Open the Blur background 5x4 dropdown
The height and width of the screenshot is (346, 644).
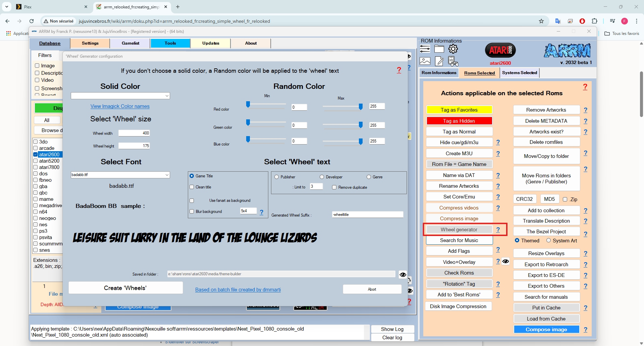[248, 211]
